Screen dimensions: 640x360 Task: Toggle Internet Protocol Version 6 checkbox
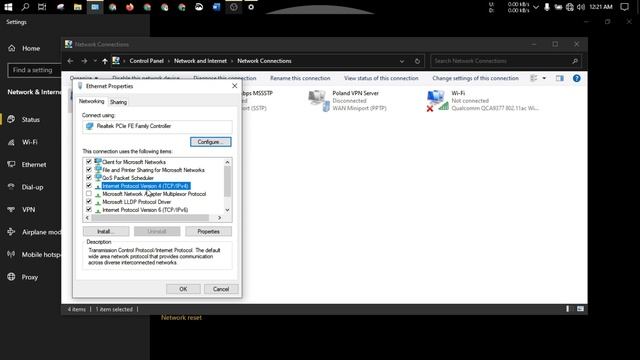pyautogui.click(x=89, y=209)
